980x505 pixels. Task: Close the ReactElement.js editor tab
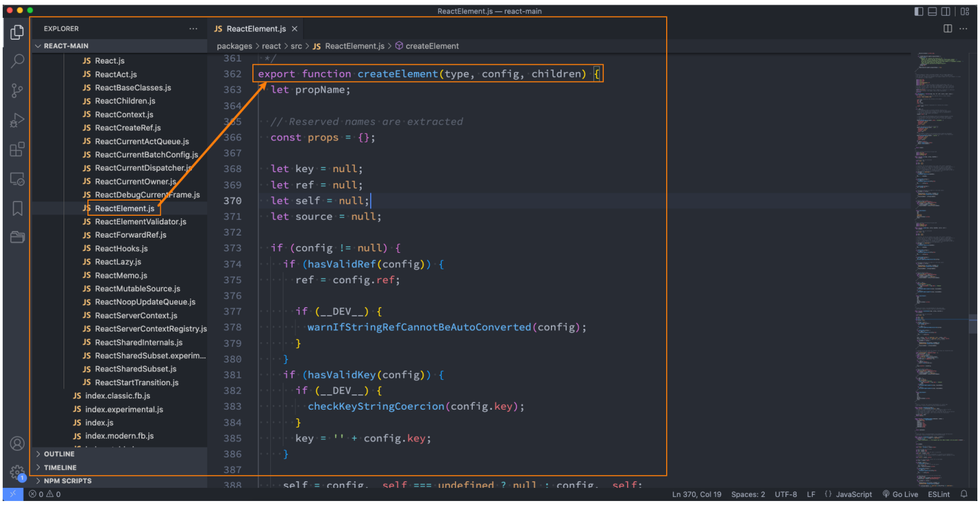pyautogui.click(x=295, y=29)
